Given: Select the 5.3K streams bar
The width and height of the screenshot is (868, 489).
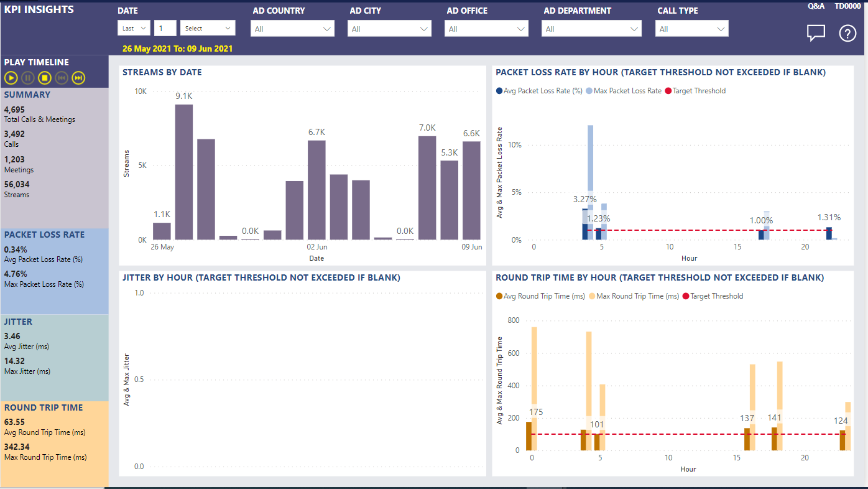Looking at the screenshot, I should [x=450, y=200].
